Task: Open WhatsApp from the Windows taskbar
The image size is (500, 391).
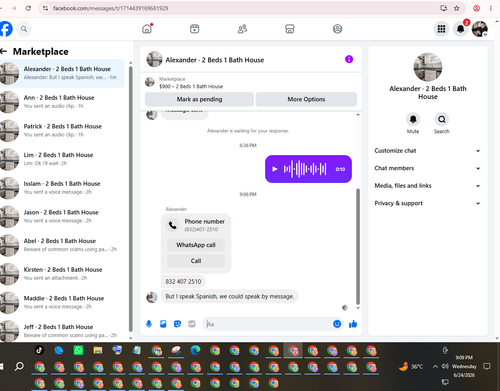Action: coord(78,350)
